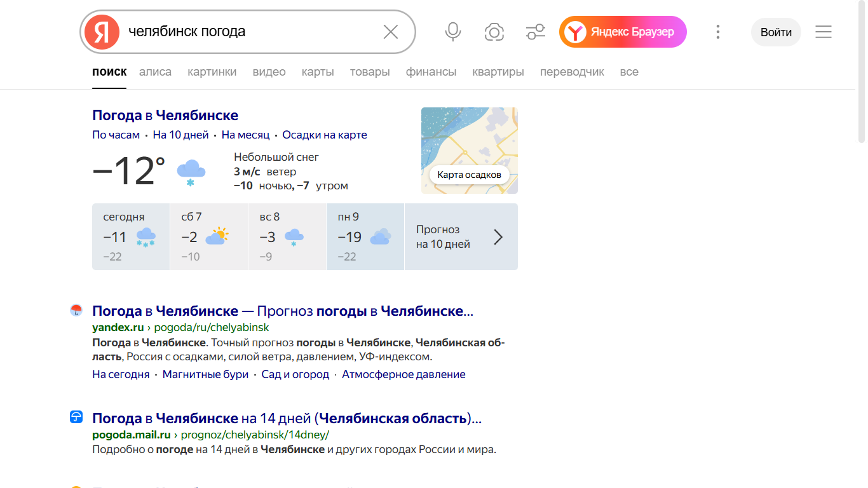Click the pogoda.mail.ru domain link
The width and height of the screenshot is (868, 488).
click(x=132, y=435)
